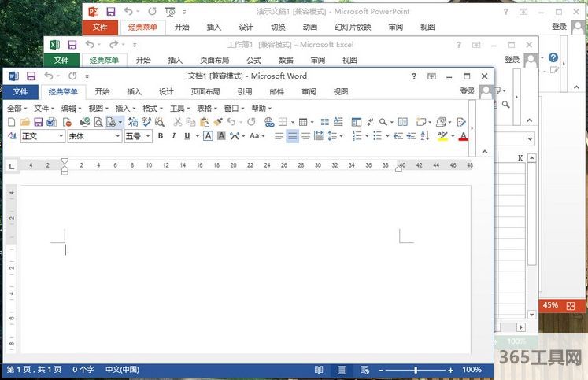Open the 表格 classic menu
This screenshot has width=588, height=380.
207,109
